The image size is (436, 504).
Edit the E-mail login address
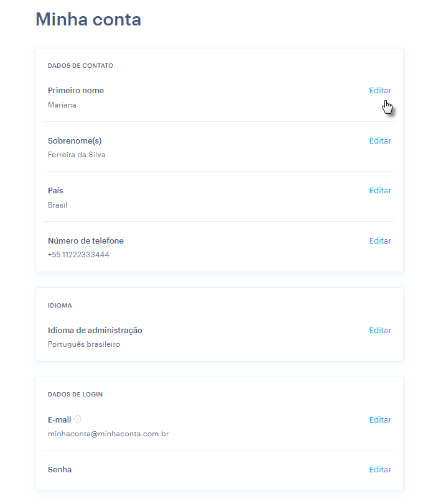tap(380, 419)
